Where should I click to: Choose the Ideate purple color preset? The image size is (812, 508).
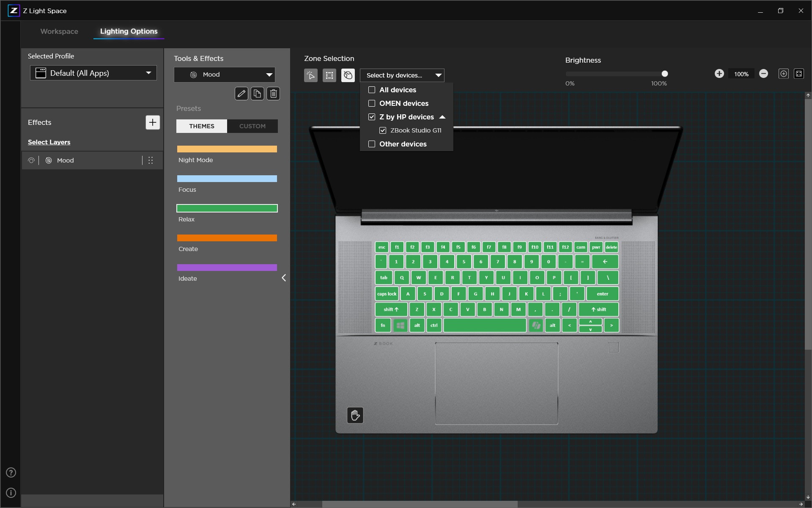pos(227,268)
